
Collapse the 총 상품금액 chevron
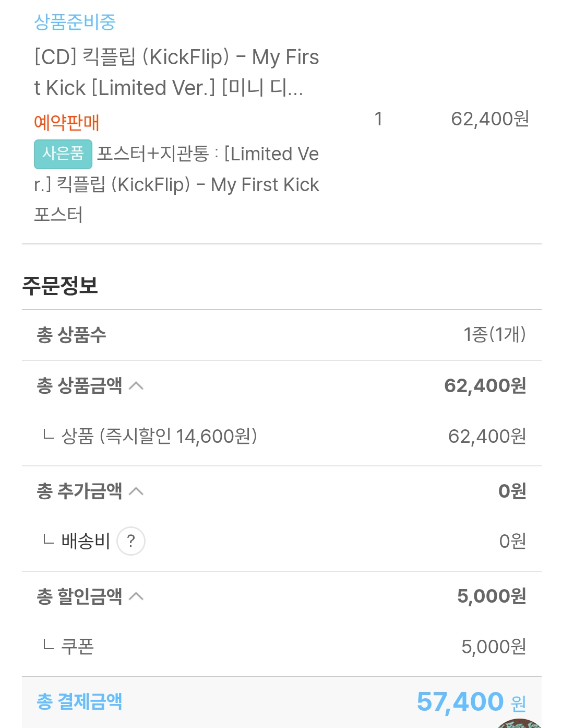pos(136,386)
